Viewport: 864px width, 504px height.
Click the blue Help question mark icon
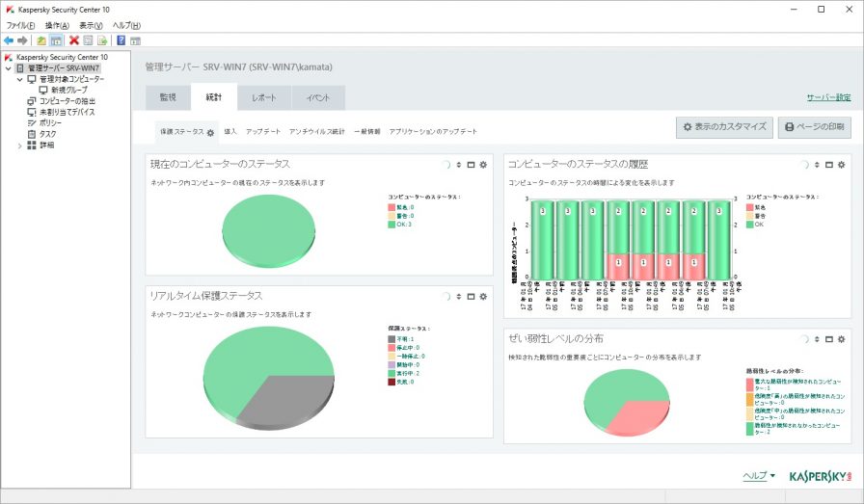(x=121, y=40)
